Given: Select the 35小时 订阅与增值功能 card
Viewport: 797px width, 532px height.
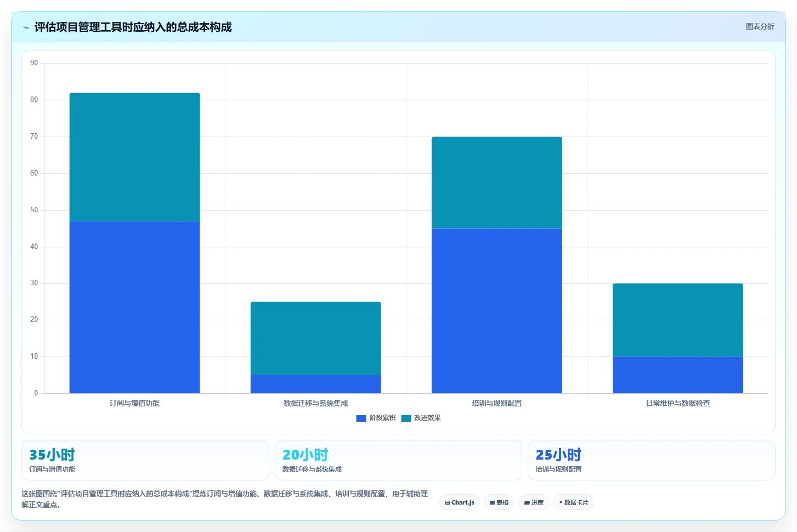Looking at the screenshot, I should (145, 460).
